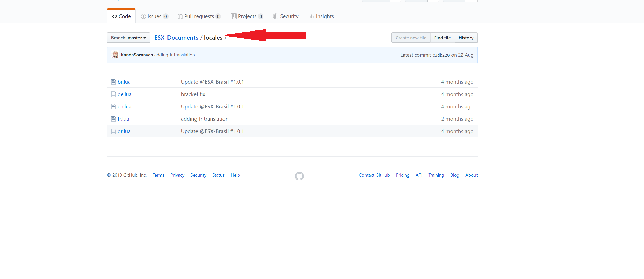Click the Find file button
Image resolution: width=644 pixels, height=279 pixels.
click(x=442, y=37)
